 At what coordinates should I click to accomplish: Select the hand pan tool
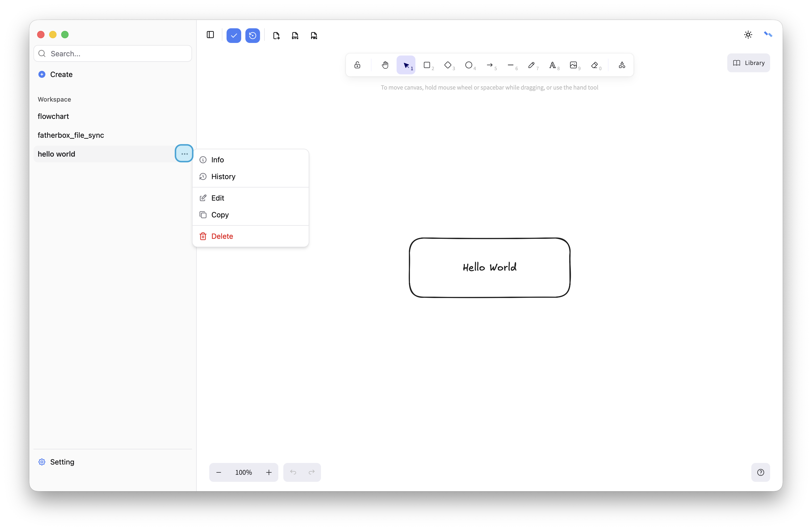pos(385,65)
